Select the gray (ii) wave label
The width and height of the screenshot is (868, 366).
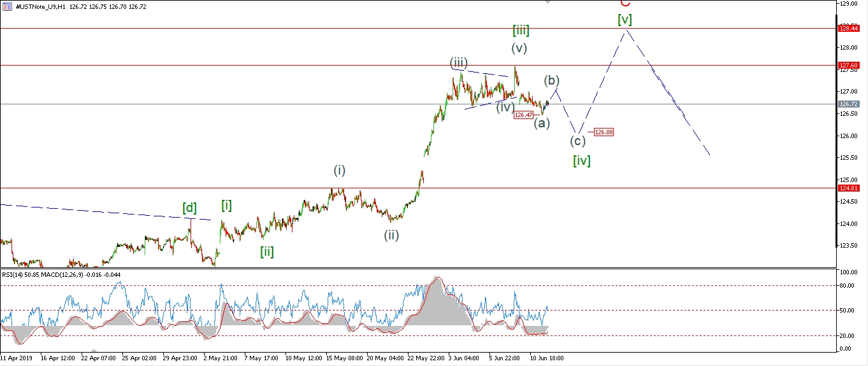click(x=391, y=235)
